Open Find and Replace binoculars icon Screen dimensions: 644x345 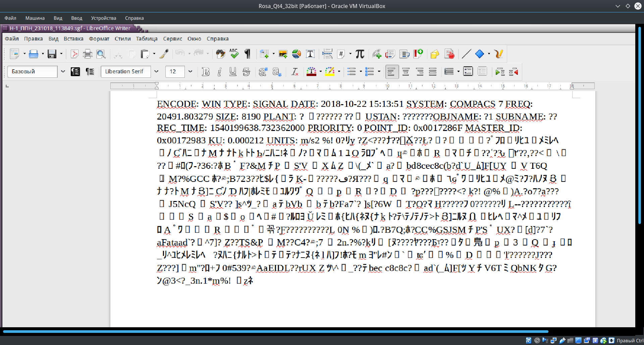tap(220, 54)
